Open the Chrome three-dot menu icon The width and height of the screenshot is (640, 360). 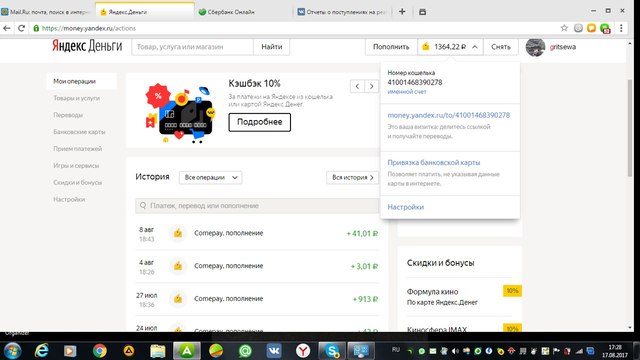(x=621, y=28)
